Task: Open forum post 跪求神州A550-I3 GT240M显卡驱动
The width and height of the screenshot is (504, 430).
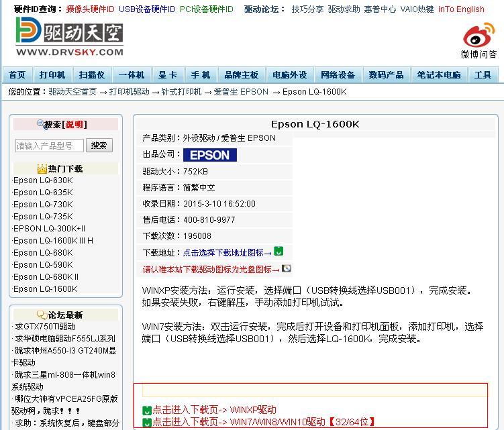Action: tap(64, 357)
